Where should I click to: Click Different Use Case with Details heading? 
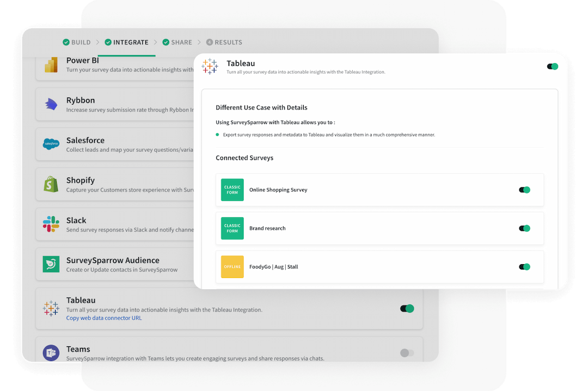[261, 108]
